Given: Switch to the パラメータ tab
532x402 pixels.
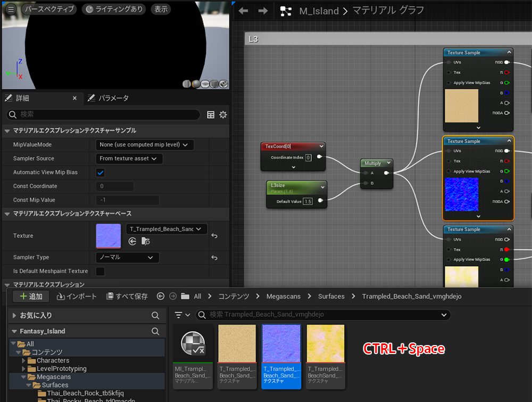Looking at the screenshot, I should coord(108,98).
